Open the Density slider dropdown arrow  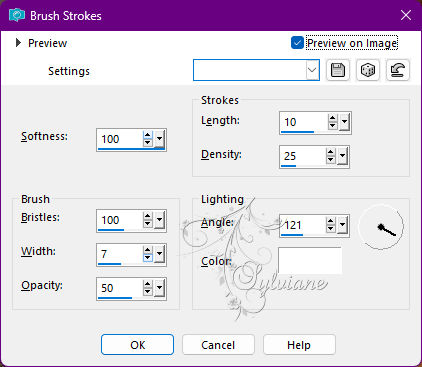click(x=342, y=156)
